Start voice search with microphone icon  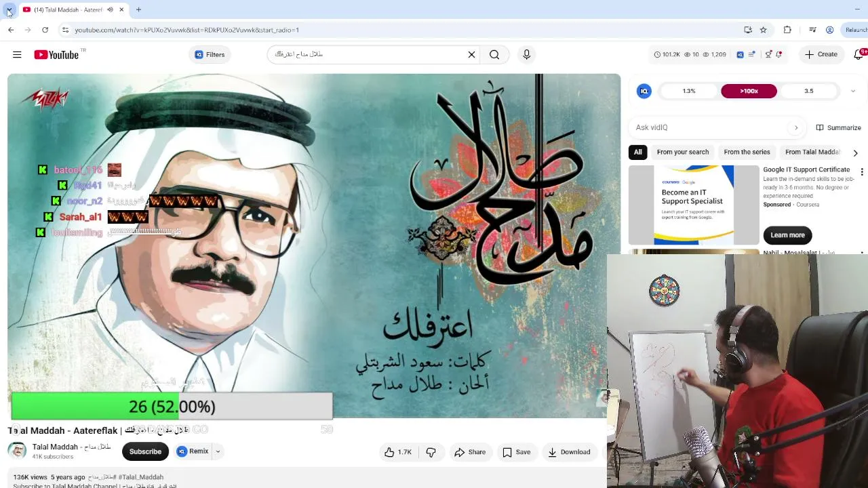[526, 55]
